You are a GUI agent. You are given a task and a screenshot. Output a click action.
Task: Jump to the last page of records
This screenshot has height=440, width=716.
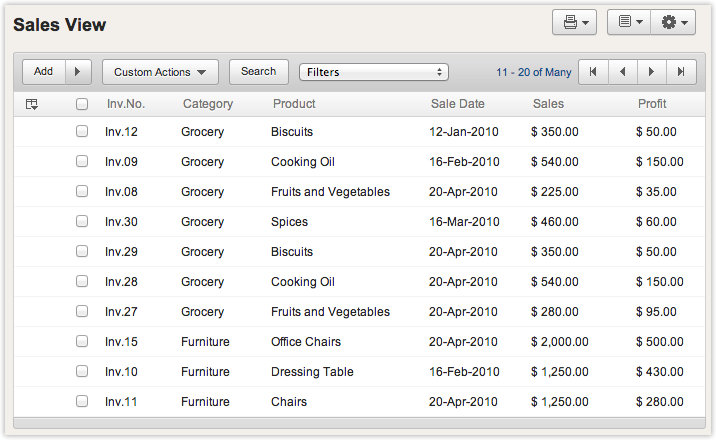pyautogui.click(x=681, y=72)
